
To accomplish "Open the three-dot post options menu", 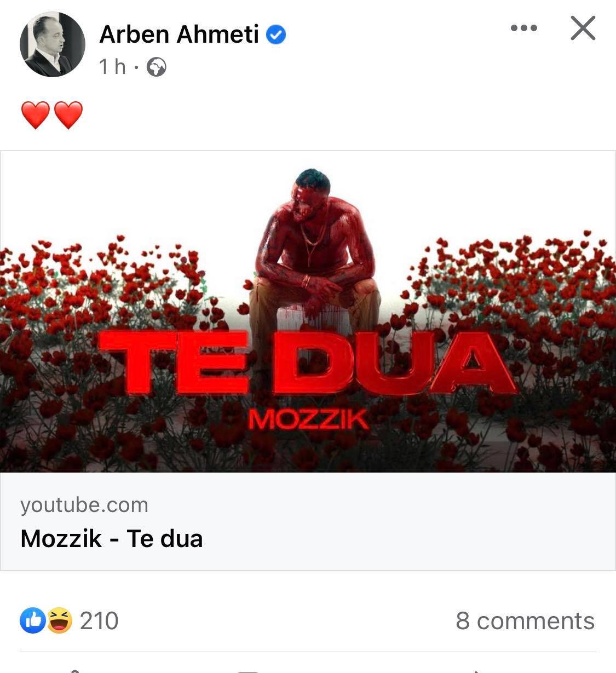I will tap(524, 28).
